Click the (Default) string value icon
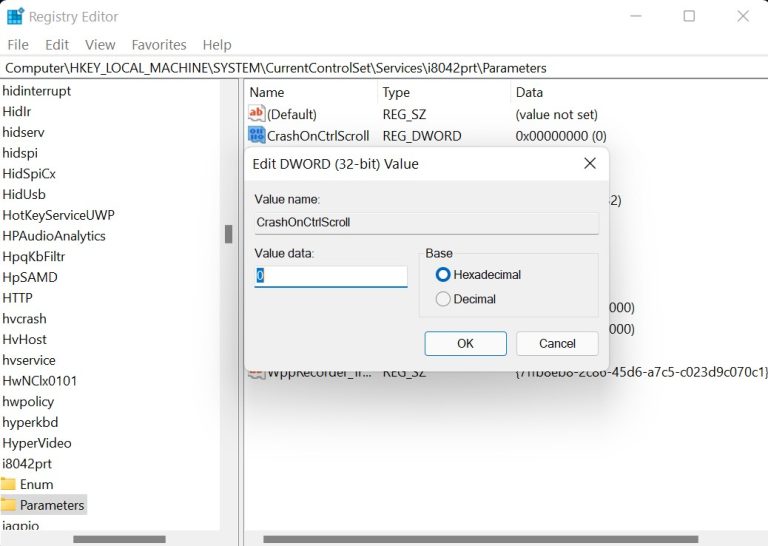This screenshot has width=768, height=546. click(x=257, y=114)
